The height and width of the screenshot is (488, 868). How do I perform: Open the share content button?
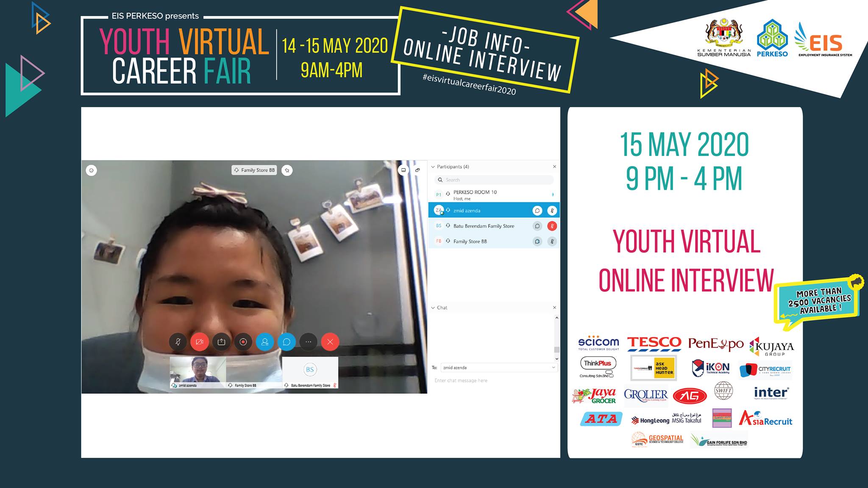click(x=221, y=342)
